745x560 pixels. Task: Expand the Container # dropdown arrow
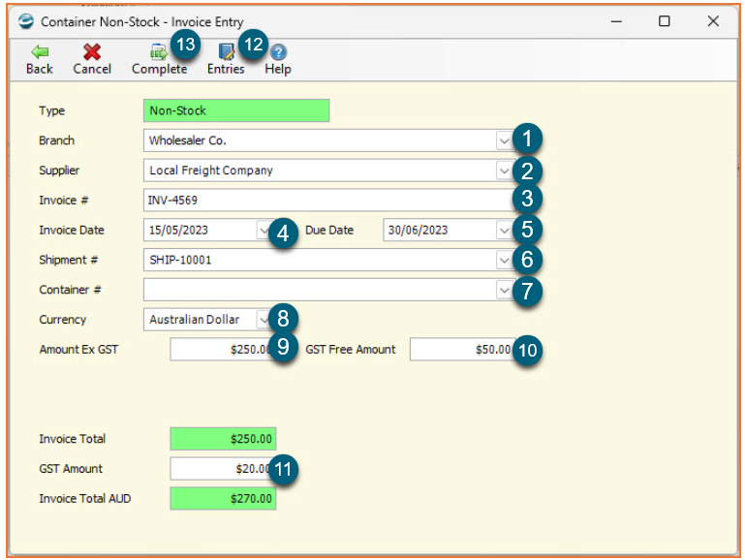pos(504,290)
